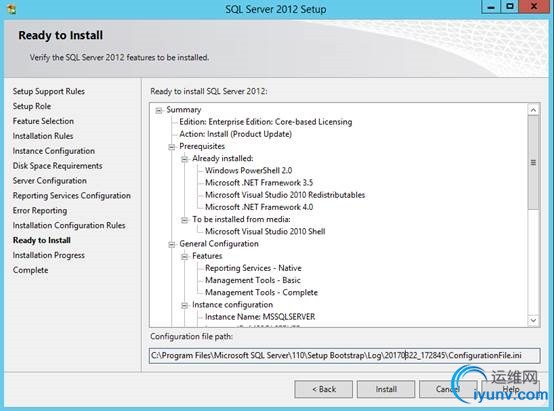The image size is (554, 411).
Task: Close the SQL Server 2012 Setup window
Action: (534, 7)
